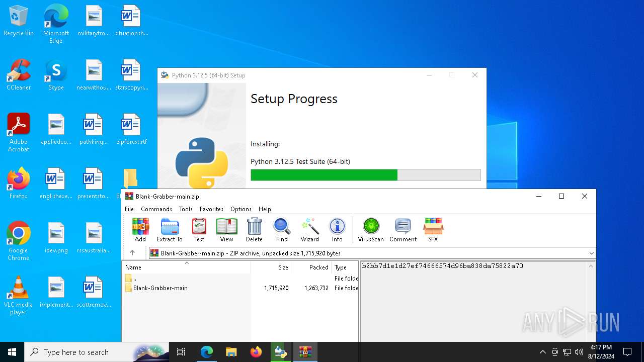Select Microsoft Edge desktop shortcut
Image resolution: width=644 pixels, height=362 pixels.
pos(56,24)
